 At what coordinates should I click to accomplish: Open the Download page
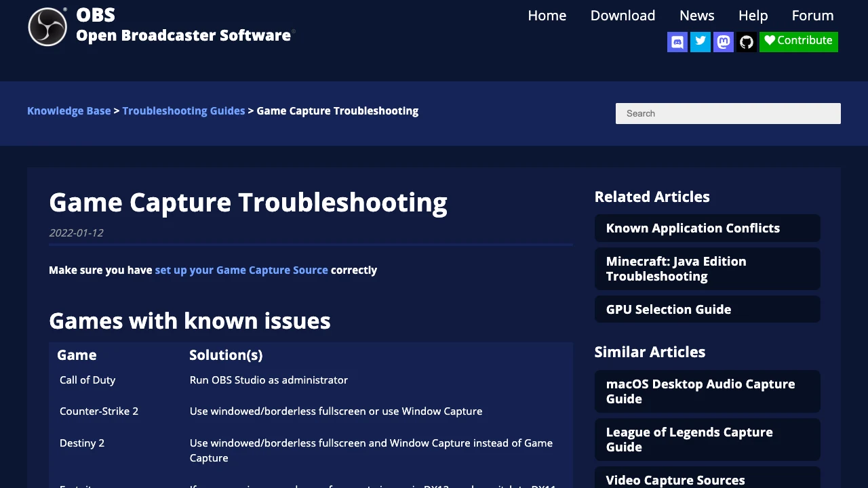pos(623,16)
